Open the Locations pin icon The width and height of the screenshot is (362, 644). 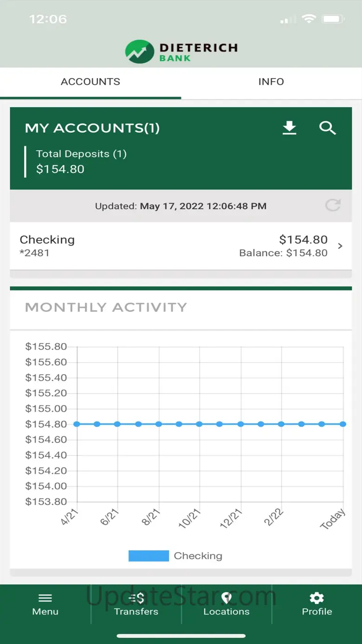coord(226,598)
